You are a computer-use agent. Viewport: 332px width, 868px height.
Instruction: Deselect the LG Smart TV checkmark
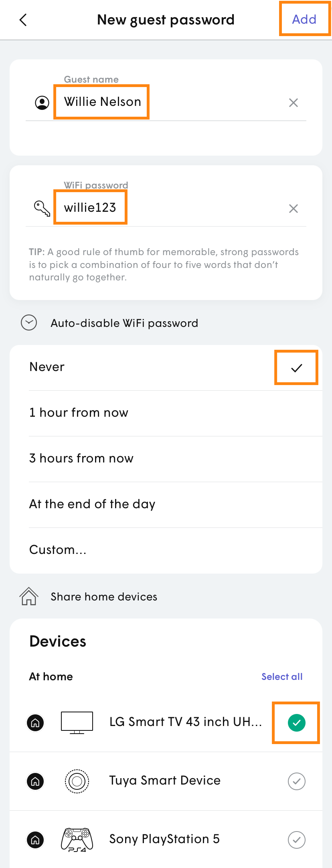click(296, 722)
